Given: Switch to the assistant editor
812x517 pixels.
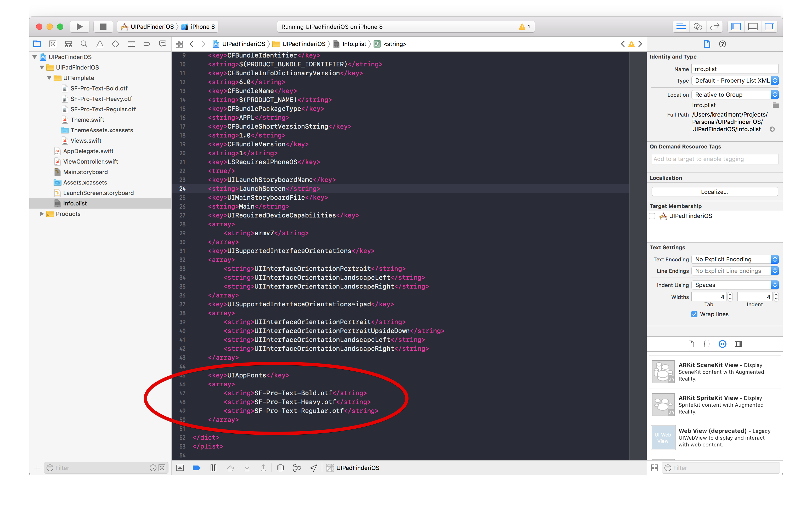Looking at the screenshot, I should 698,27.
